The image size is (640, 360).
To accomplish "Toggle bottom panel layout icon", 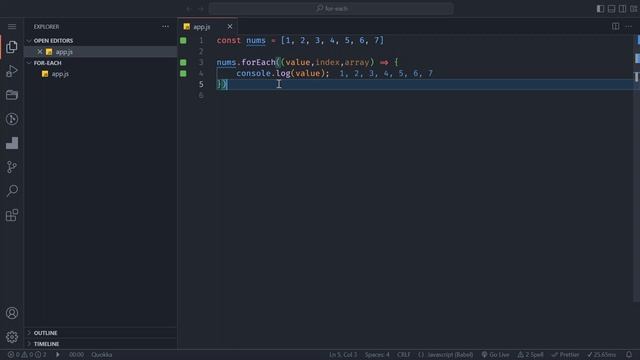I will click(x=611, y=9).
